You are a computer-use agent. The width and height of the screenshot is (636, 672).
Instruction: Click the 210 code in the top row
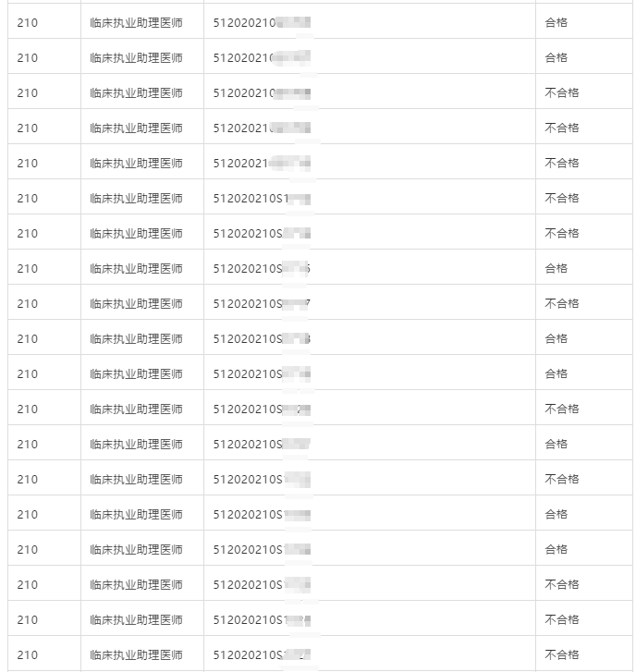pos(28,22)
